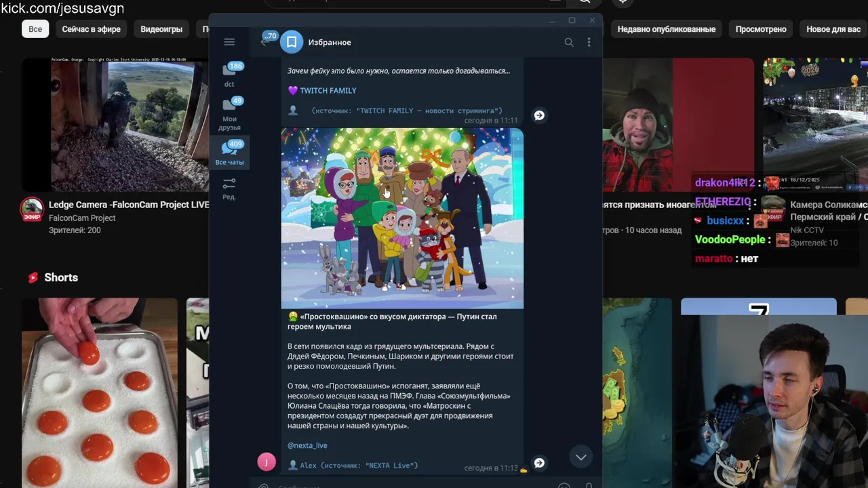Open the man in red plaid video thumbnail
The height and width of the screenshot is (488, 868).
click(678, 125)
